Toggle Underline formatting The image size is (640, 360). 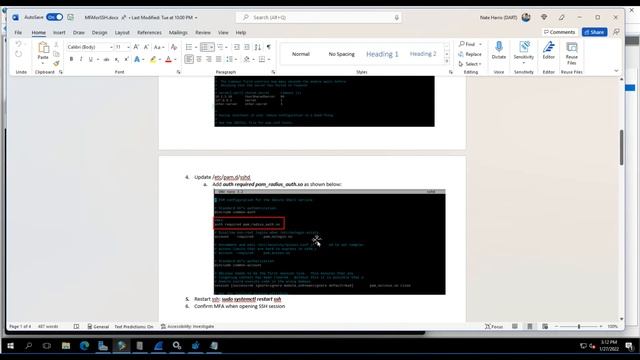coord(91,60)
